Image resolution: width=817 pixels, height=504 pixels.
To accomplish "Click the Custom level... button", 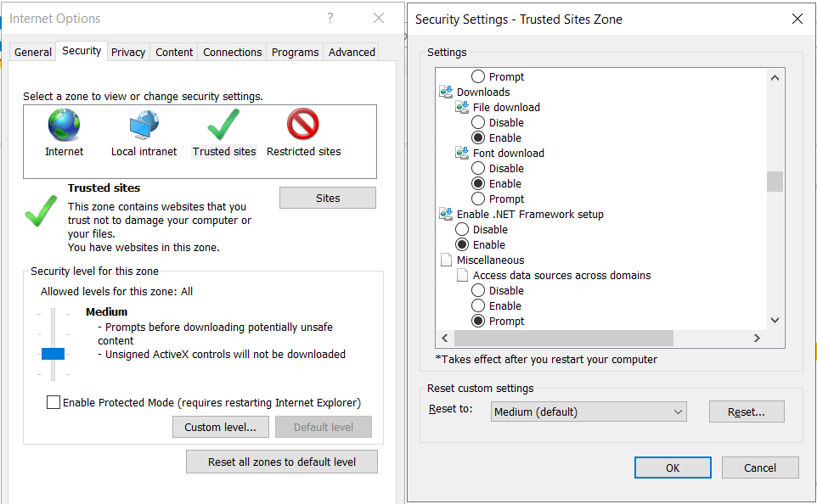I will [x=221, y=428].
